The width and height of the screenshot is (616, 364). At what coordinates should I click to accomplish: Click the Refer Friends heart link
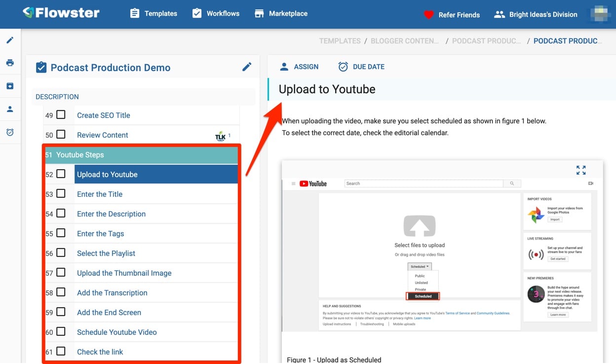click(x=452, y=15)
